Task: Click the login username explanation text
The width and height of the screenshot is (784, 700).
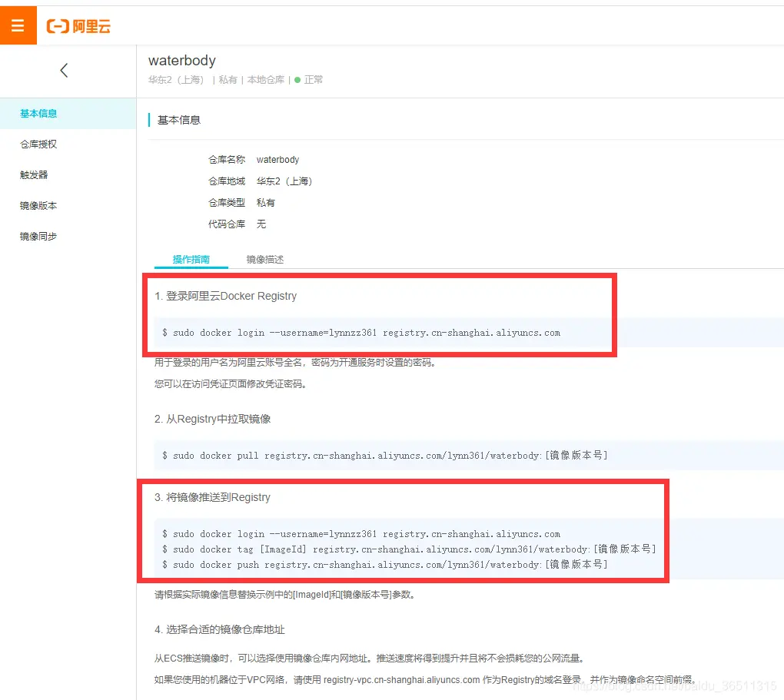Action: coord(295,363)
